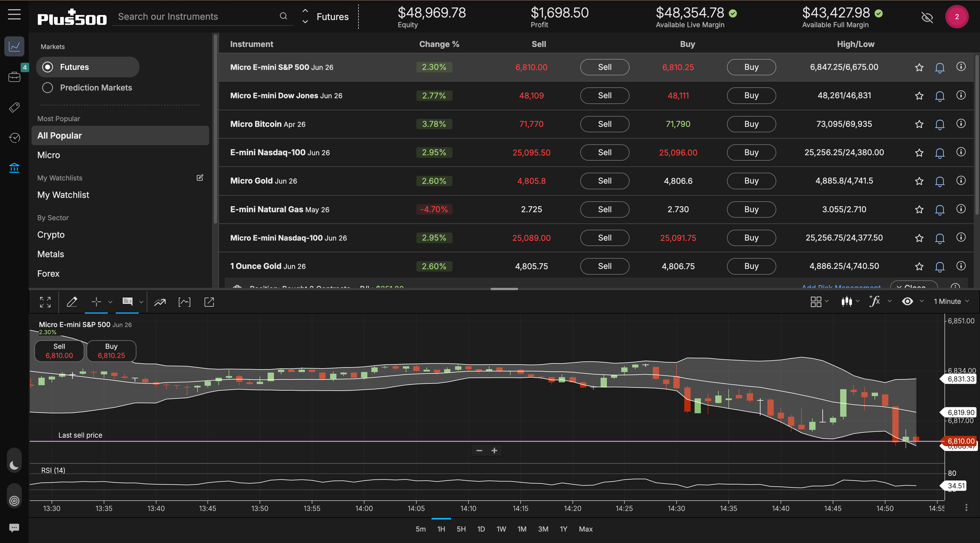The image size is (980, 543).
Task: Click Buy for Micro Bitcoin
Action: coord(751,124)
